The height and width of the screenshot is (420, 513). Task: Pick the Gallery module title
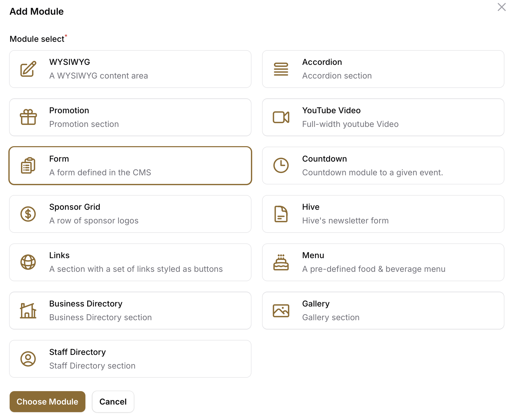click(x=316, y=304)
